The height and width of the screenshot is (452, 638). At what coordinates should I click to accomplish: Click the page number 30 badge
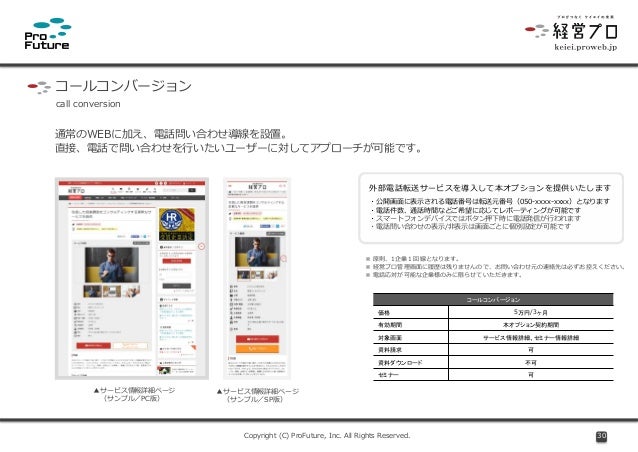tap(601, 436)
